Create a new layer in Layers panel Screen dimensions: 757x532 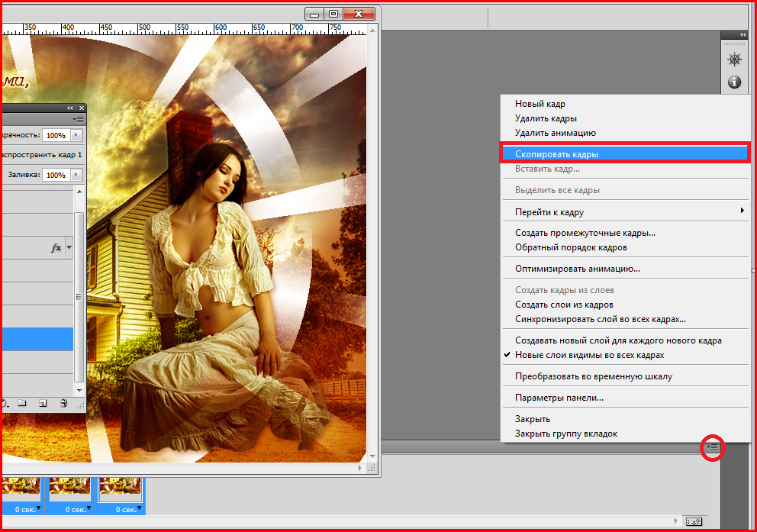point(43,403)
